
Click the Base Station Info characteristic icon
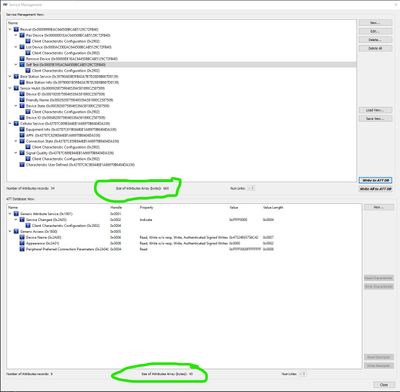[22, 82]
